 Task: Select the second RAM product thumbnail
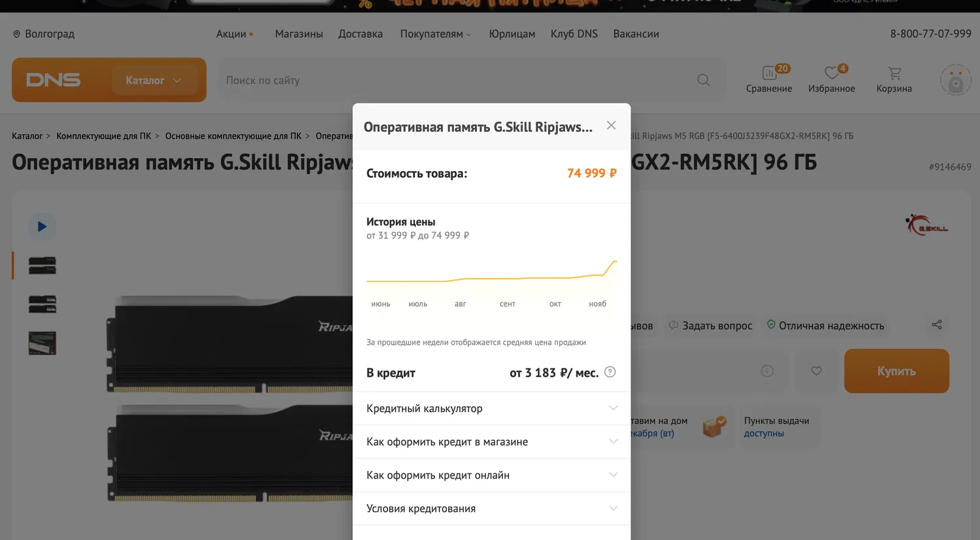click(42, 304)
